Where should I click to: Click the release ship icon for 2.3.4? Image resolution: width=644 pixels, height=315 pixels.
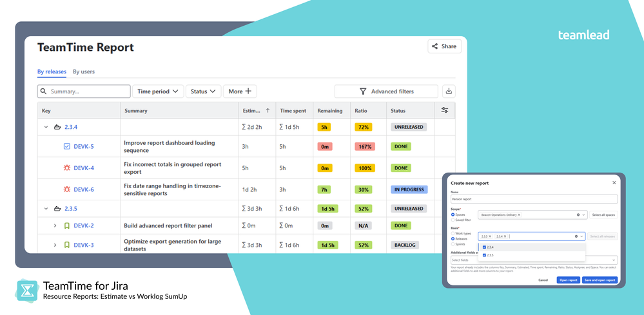click(57, 127)
